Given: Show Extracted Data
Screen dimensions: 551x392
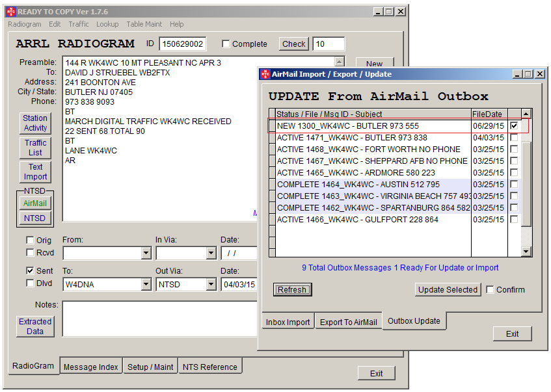Looking at the screenshot, I should [x=35, y=326].
